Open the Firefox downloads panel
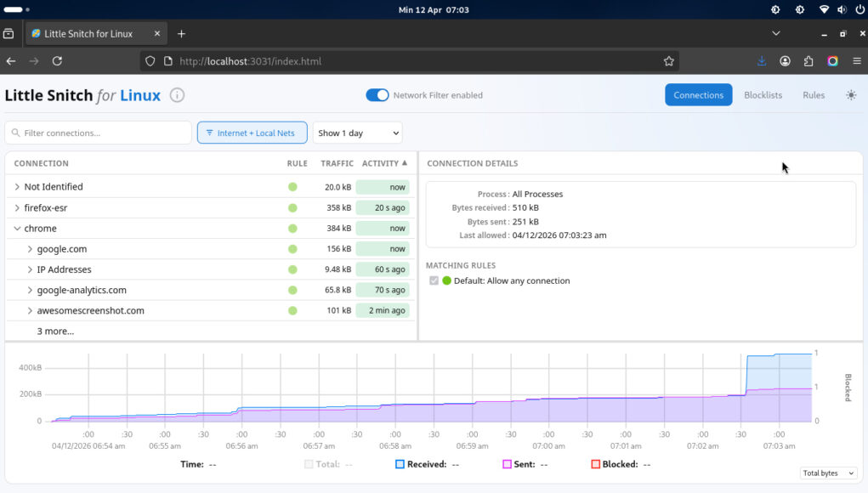Screen dimensions: 868x493 762,61
